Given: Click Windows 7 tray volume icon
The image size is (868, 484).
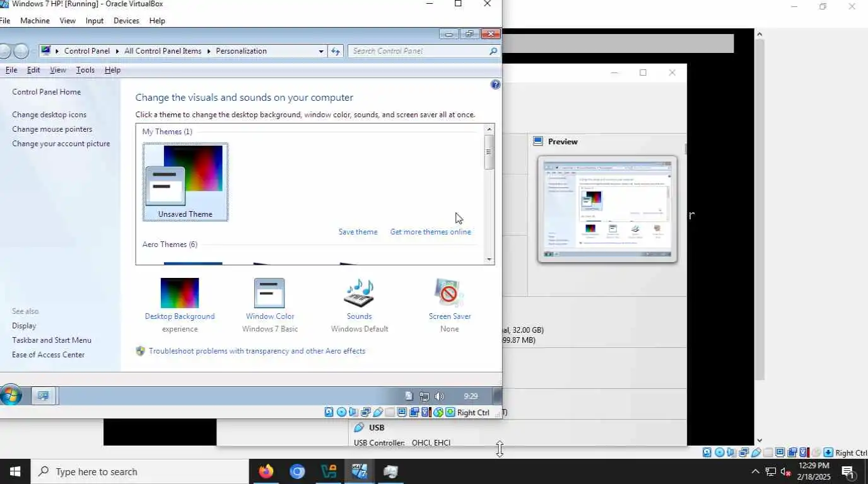Looking at the screenshot, I should coord(440,396).
